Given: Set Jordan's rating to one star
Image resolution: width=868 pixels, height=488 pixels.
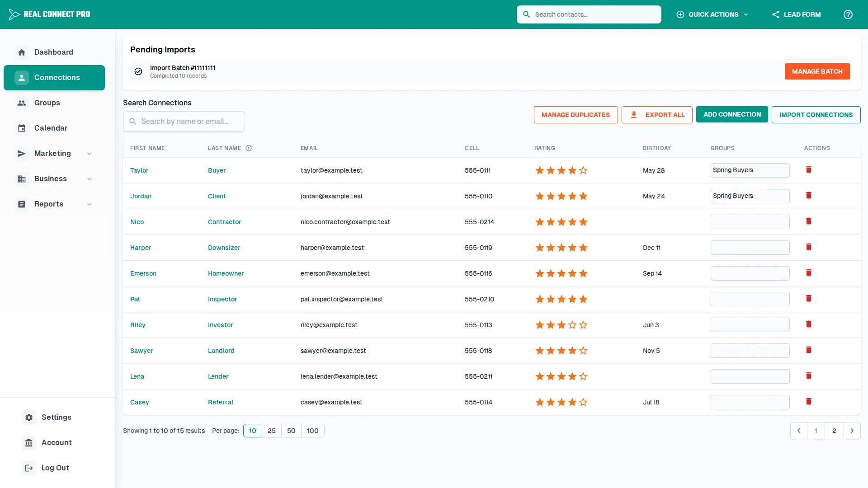Looking at the screenshot, I should click(540, 196).
